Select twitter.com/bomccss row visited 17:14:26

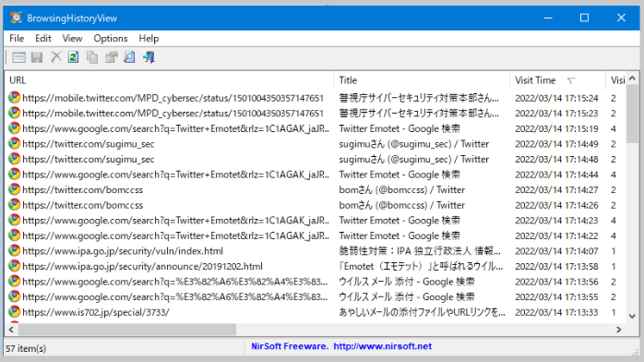(x=316, y=205)
